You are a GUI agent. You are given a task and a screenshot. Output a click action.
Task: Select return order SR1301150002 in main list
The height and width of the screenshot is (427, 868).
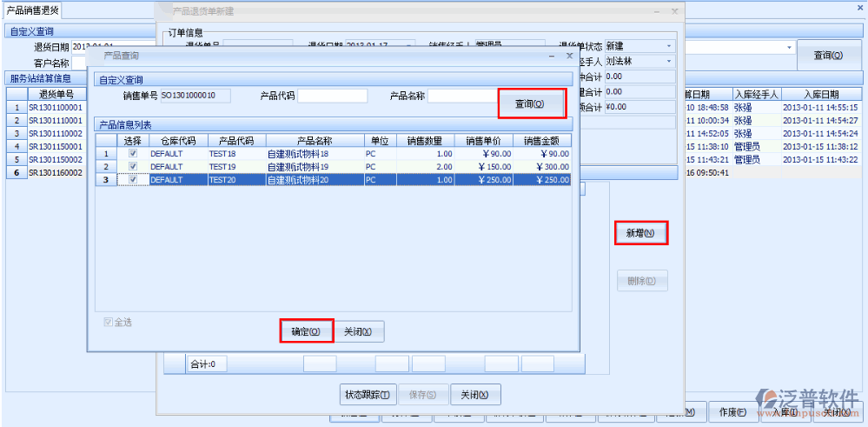(x=56, y=159)
